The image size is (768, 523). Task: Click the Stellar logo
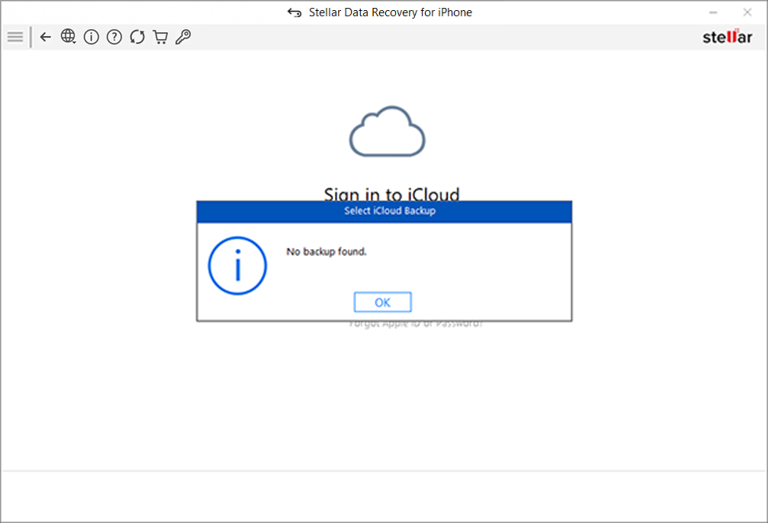[x=727, y=37]
